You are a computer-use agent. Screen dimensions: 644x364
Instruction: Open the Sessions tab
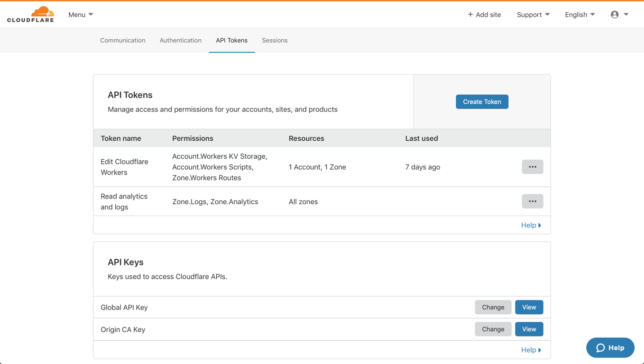(x=275, y=40)
